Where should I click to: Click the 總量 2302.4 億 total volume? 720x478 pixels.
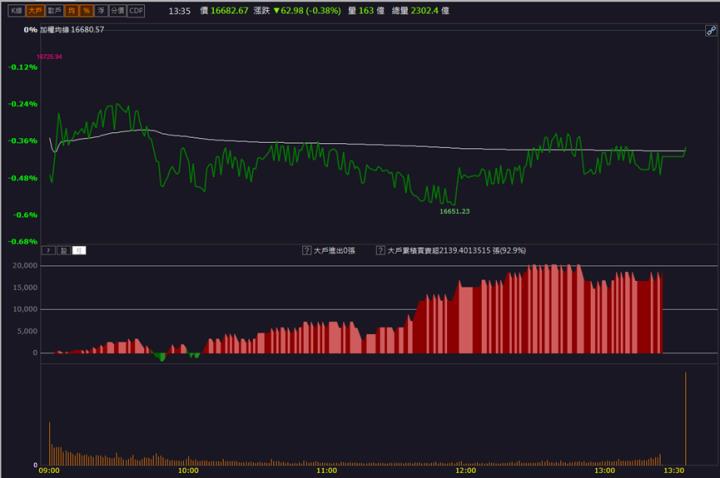pyautogui.click(x=420, y=11)
